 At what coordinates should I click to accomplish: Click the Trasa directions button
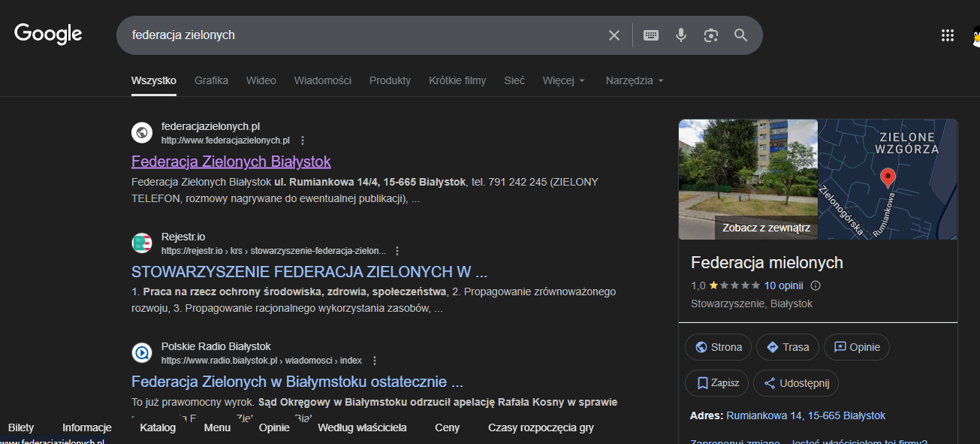point(788,347)
